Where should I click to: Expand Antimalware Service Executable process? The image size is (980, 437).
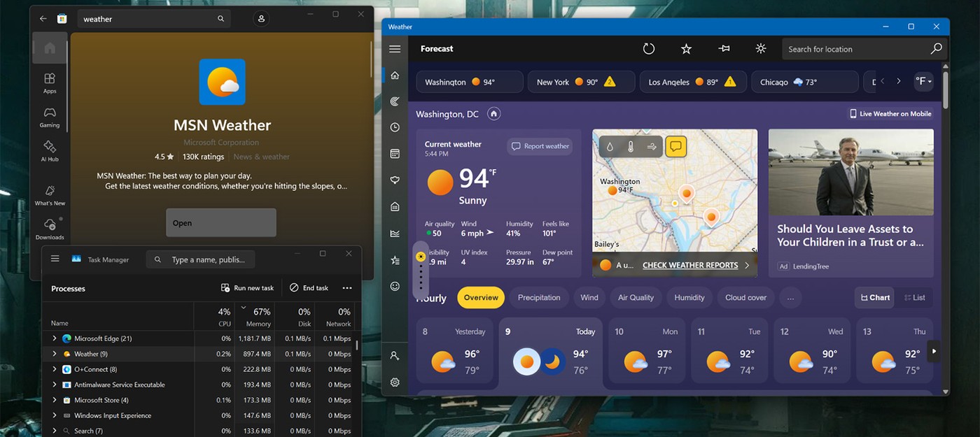(x=55, y=385)
